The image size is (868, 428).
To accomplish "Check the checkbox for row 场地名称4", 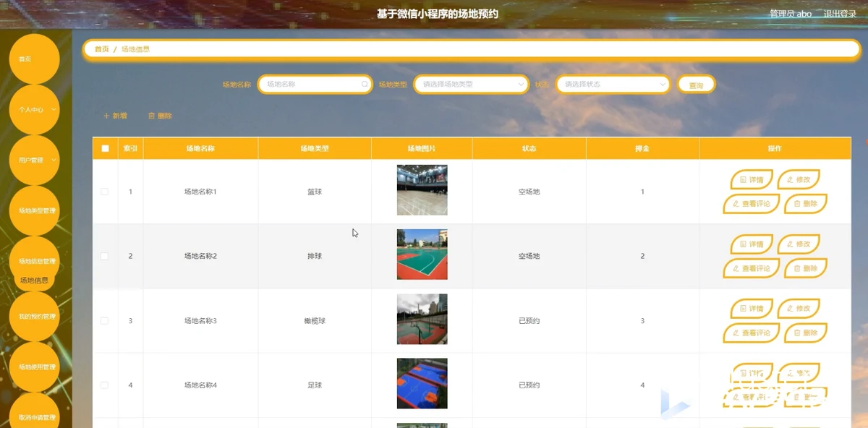I will click(x=105, y=385).
